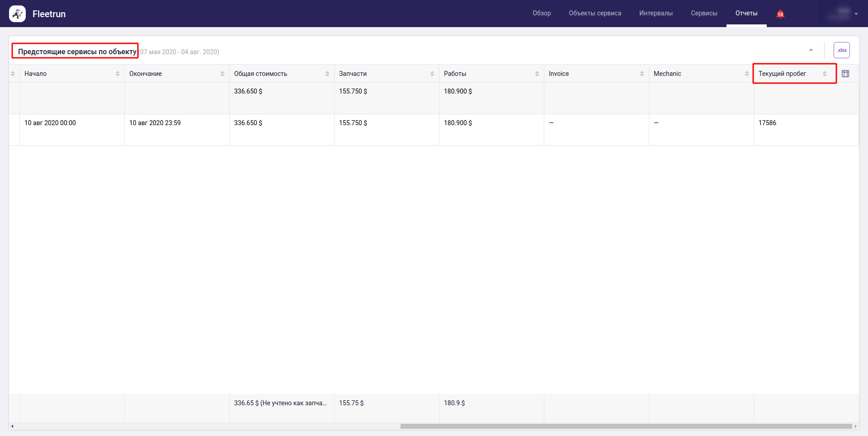Export report via the .xlsx icon
868x436 pixels.
(841, 50)
